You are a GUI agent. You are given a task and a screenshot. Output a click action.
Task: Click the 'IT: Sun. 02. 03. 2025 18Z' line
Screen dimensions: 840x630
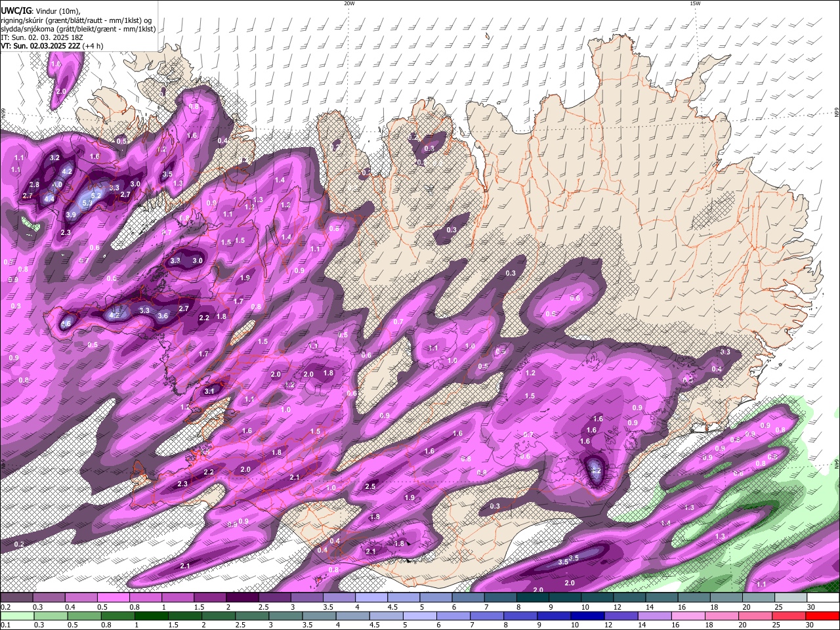pyautogui.click(x=42, y=37)
